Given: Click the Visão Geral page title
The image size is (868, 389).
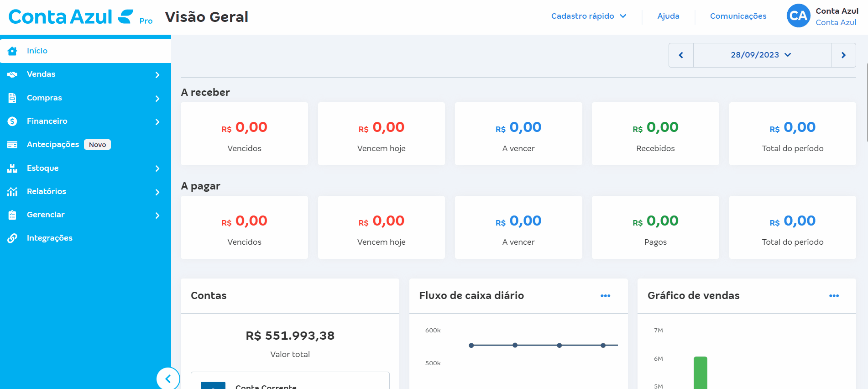Looking at the screenshot, I should (206, 17).
